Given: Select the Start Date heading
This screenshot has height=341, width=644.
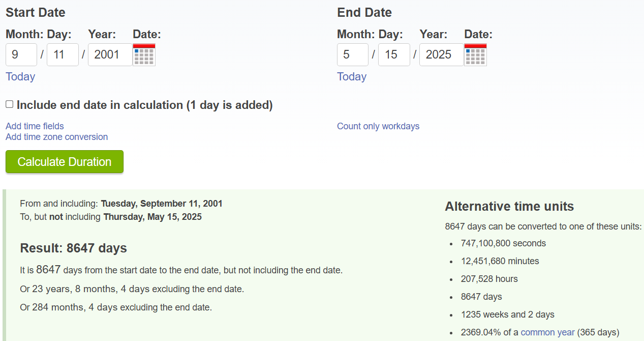Looking at the screenshot, I should pos(36,13).
